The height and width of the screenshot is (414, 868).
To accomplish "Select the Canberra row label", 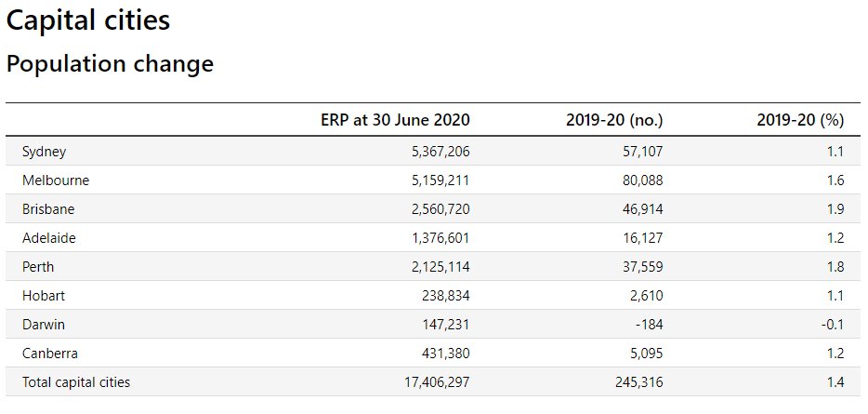I will coord(49,354).
